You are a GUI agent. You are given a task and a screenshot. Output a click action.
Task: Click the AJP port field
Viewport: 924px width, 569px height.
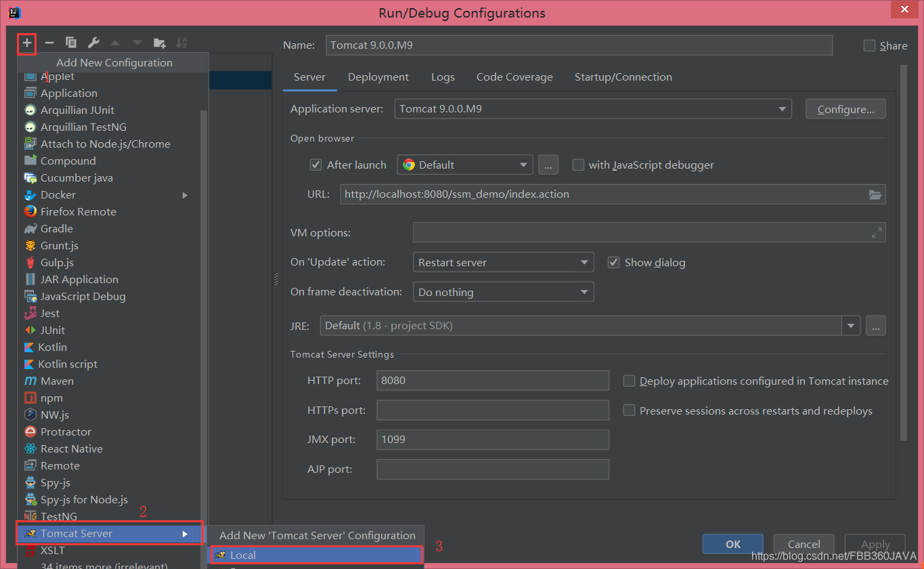pos(493,469)
